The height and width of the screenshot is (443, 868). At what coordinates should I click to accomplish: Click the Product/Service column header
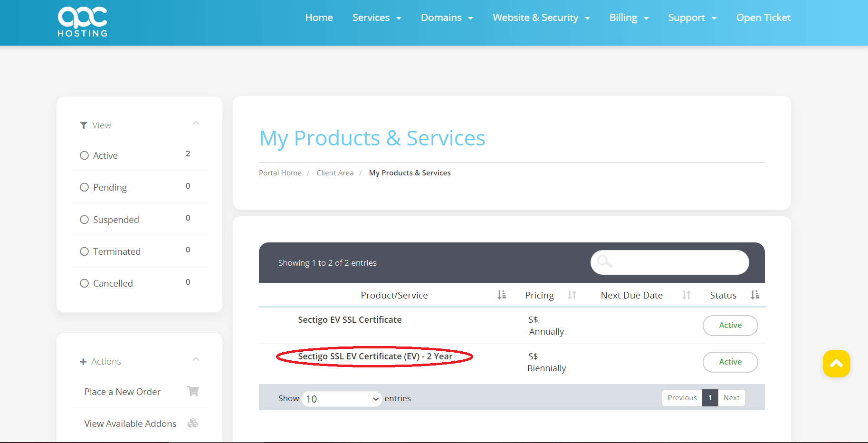click(394, 295)
